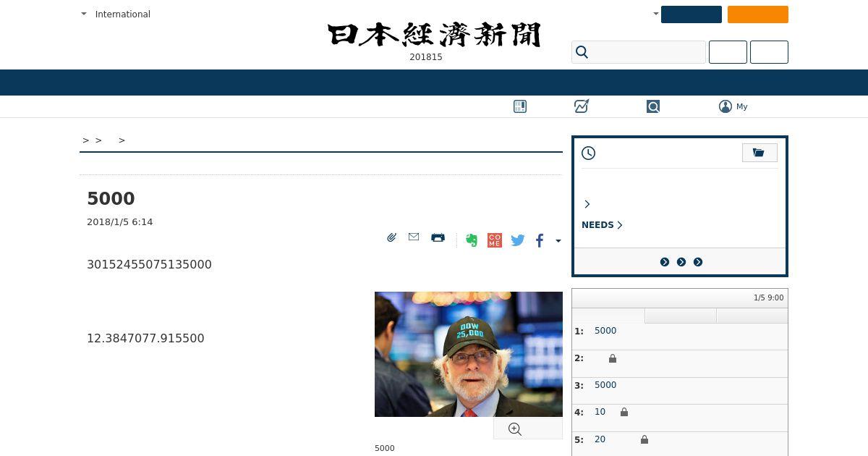This screenshot has height=456, width=868.
Task: Share the article on Twitter
Action: pos(518,240)
